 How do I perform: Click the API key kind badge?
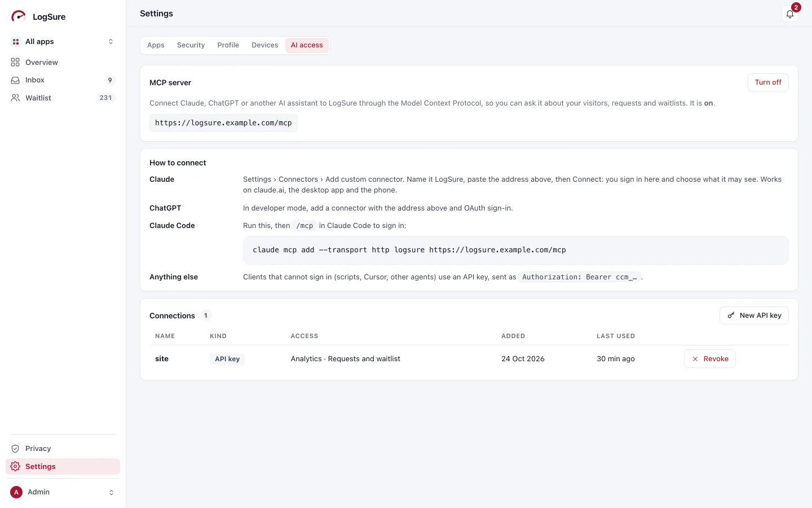(227, 359)
